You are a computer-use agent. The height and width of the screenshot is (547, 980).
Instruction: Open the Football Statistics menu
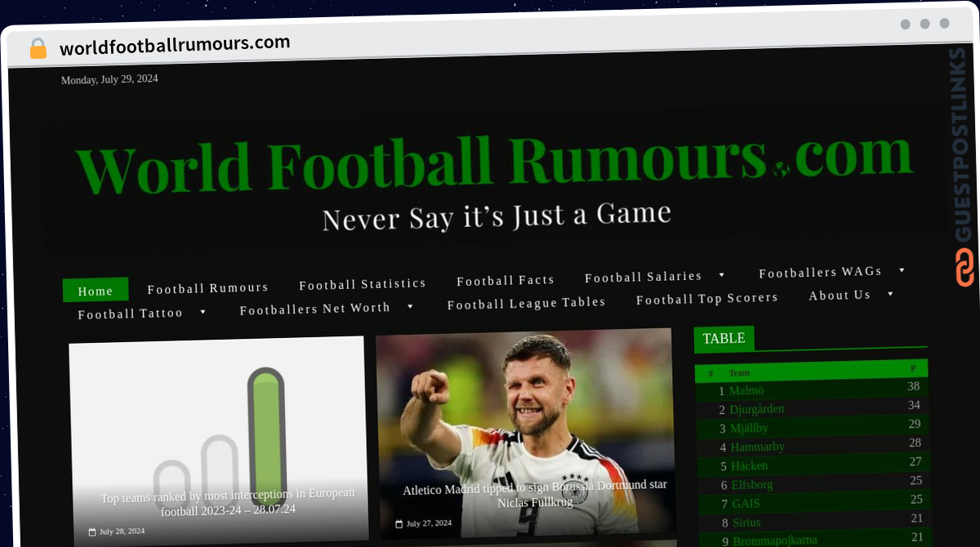[x=363, y=284]
